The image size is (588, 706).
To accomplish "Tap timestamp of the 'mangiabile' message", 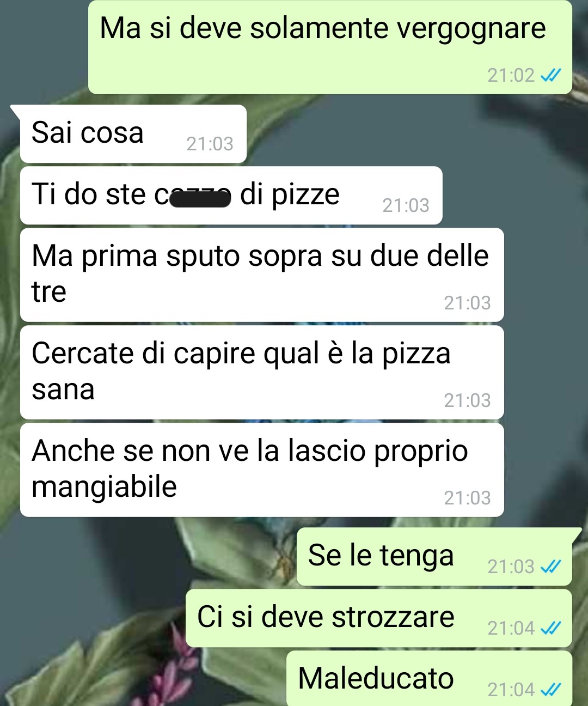I will [x=467, y=498].
